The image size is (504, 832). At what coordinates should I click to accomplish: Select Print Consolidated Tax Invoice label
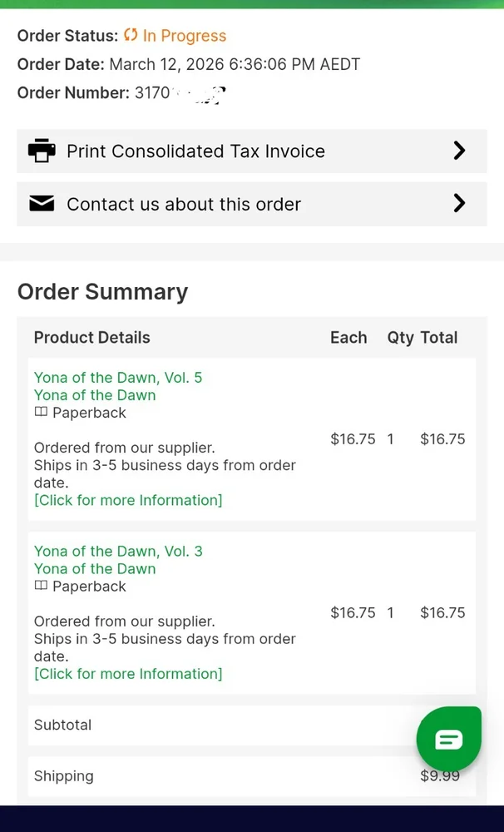[195, 151]
